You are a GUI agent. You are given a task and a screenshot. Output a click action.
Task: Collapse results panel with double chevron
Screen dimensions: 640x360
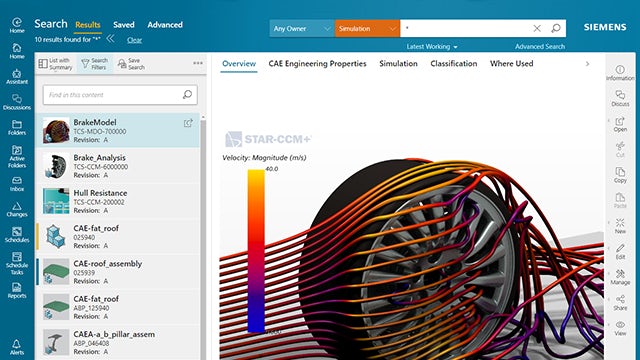(110, 39)
